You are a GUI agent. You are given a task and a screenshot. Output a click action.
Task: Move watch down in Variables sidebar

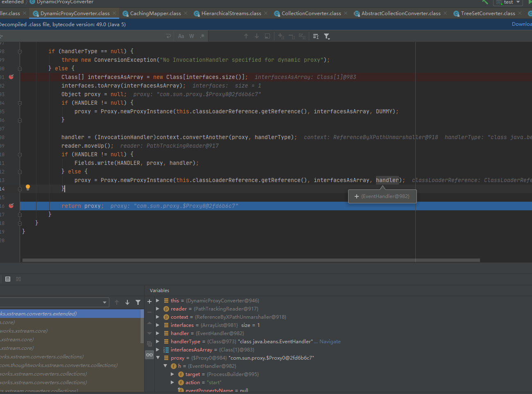coord(149,333)
